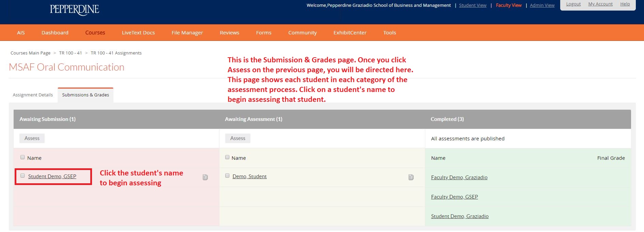Open the Help link
Screen dimensions: 644x232
click(x=625, y=4)
